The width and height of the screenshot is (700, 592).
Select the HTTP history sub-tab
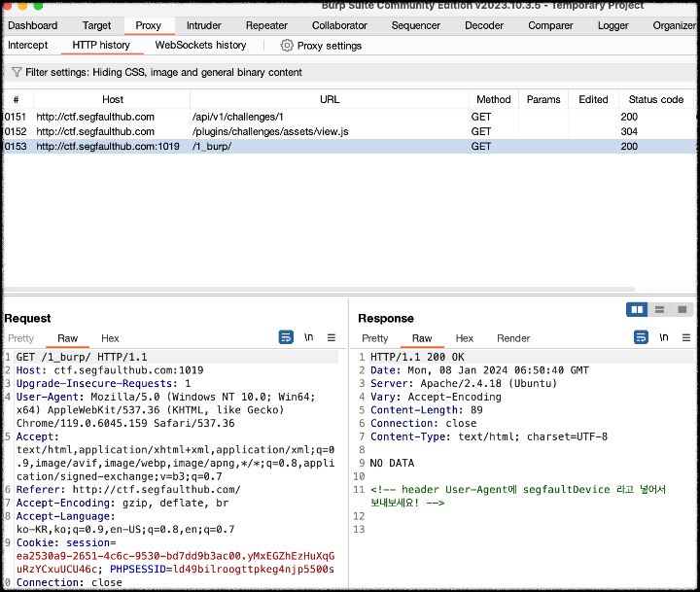pyautogui.click(x=101, y=45)
